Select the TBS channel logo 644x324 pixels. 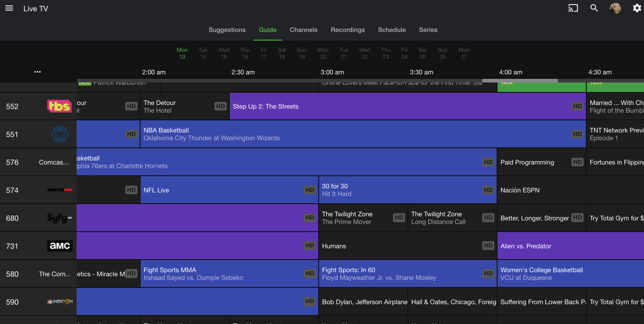pos(59,106)
